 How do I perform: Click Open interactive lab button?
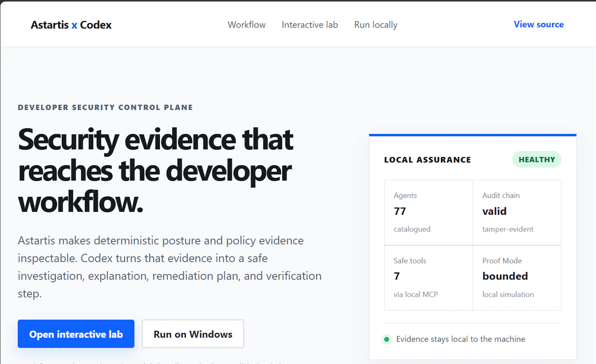coord(76,334)
